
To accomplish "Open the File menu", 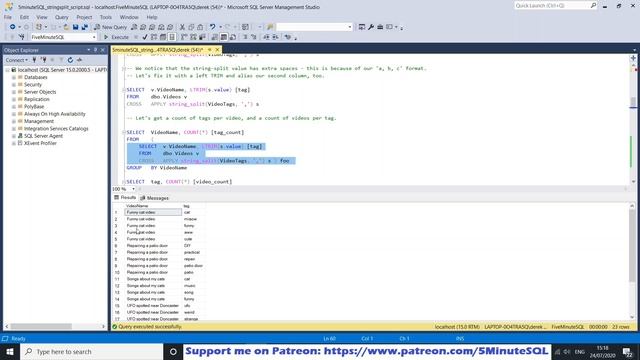I will click(8, 17).
